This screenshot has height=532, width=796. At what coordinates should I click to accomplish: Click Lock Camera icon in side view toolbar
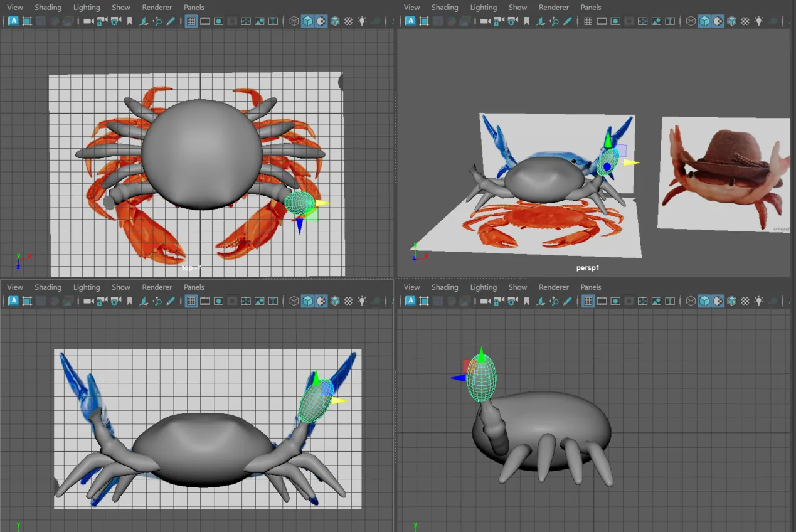tap(499, 301)
